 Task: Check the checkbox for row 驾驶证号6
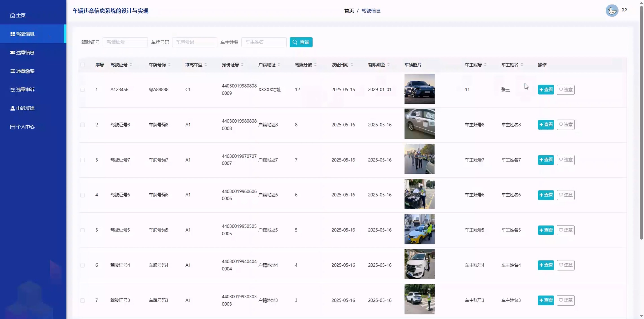(x=82, y=195)
